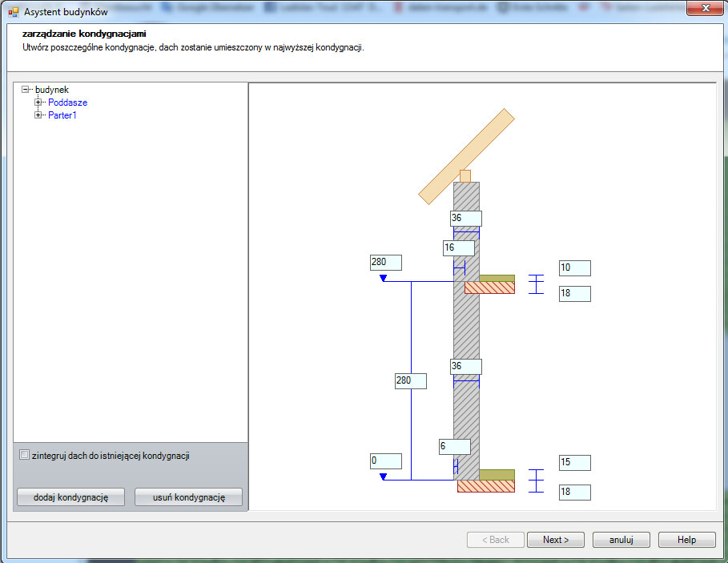Click the olive floor layer at the wall base
This screenshot has height=563, width=728.
point(497,474)
